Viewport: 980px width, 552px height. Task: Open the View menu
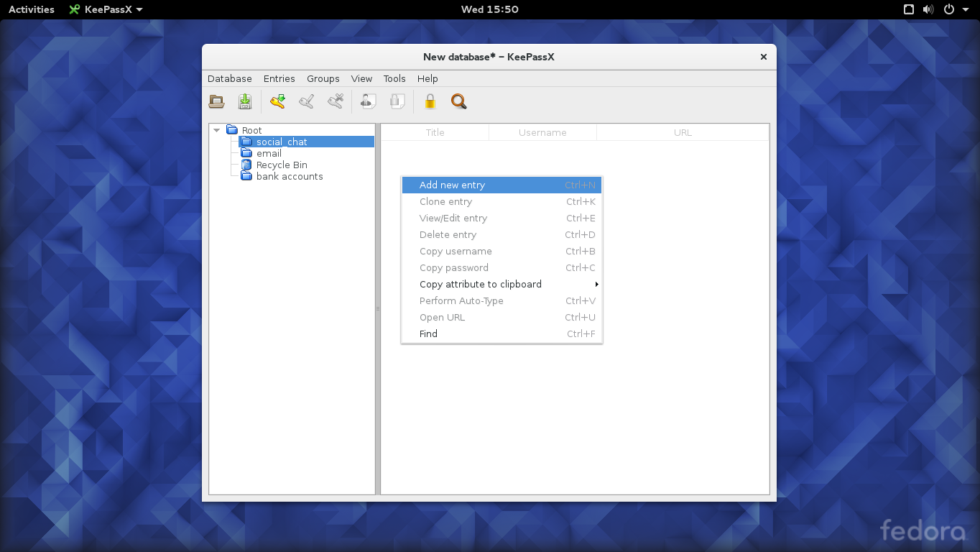[361, 78]
